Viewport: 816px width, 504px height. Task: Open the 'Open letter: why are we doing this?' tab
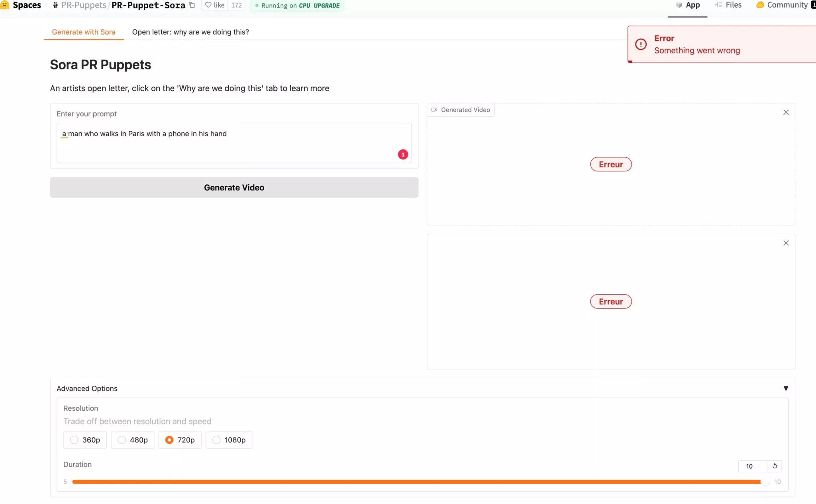[x=190, y=32]
